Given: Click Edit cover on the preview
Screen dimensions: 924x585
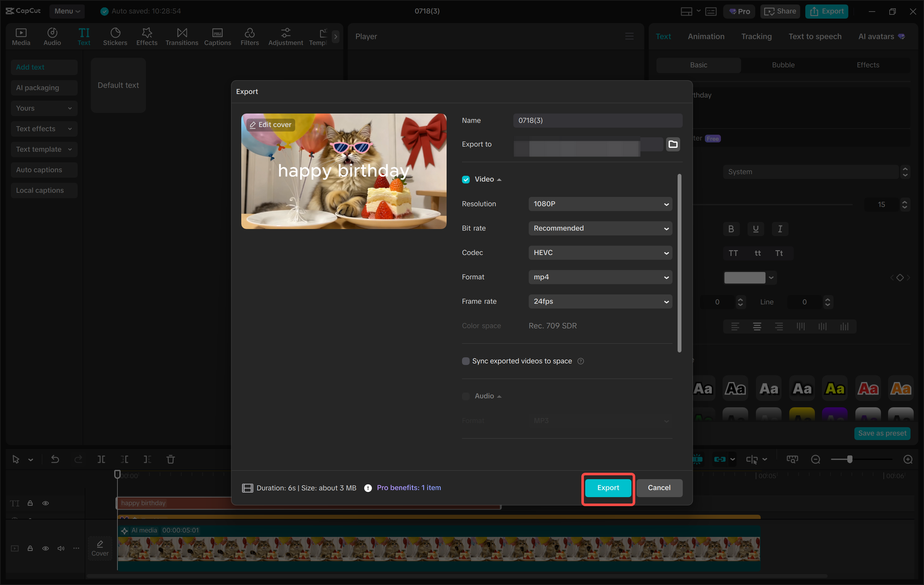Looking at the screenshot, I should click(x=270, y=124).
